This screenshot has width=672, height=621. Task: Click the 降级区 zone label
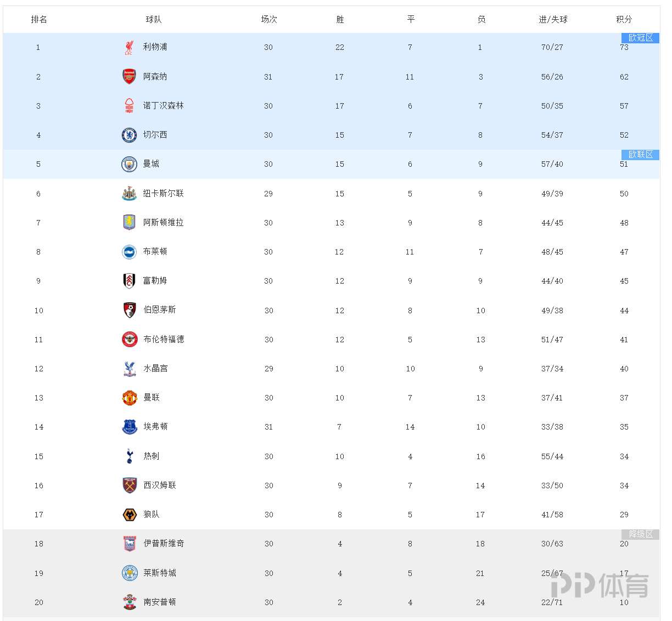tap(640, 534)
